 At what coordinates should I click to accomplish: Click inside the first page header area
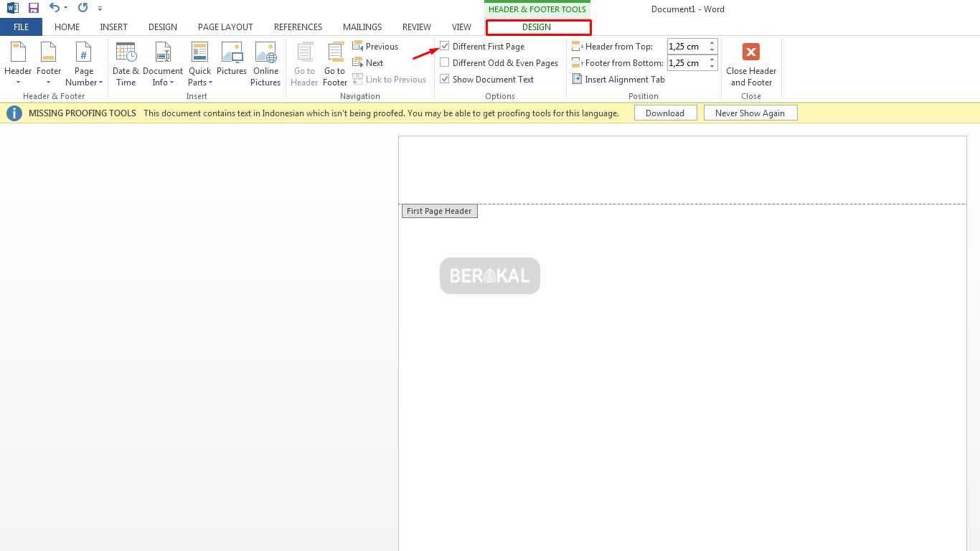coord(682,171)
